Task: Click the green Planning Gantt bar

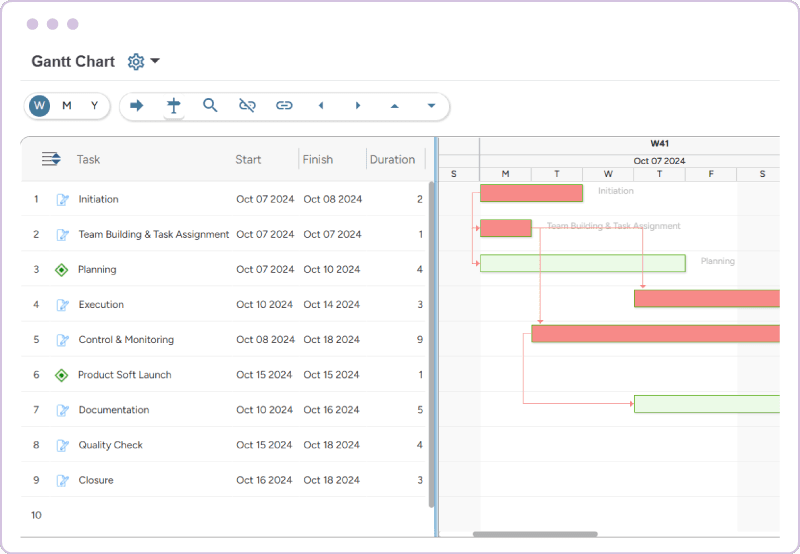Action: [x=583, y=263]
